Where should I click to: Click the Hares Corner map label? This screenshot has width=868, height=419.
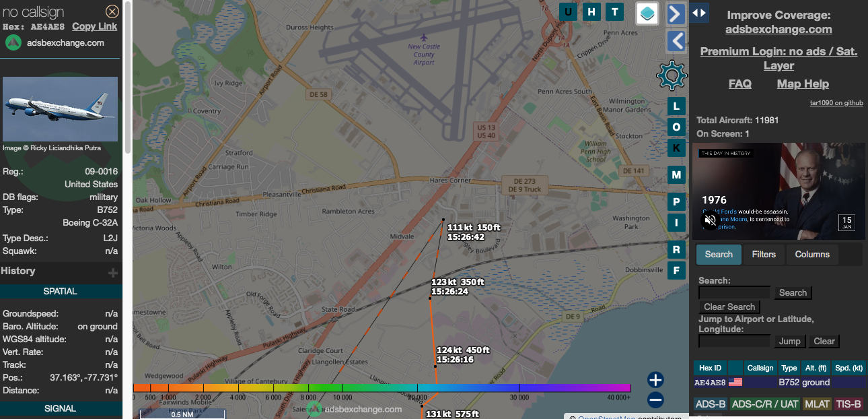pyautogui.click(x=450, y=181)
